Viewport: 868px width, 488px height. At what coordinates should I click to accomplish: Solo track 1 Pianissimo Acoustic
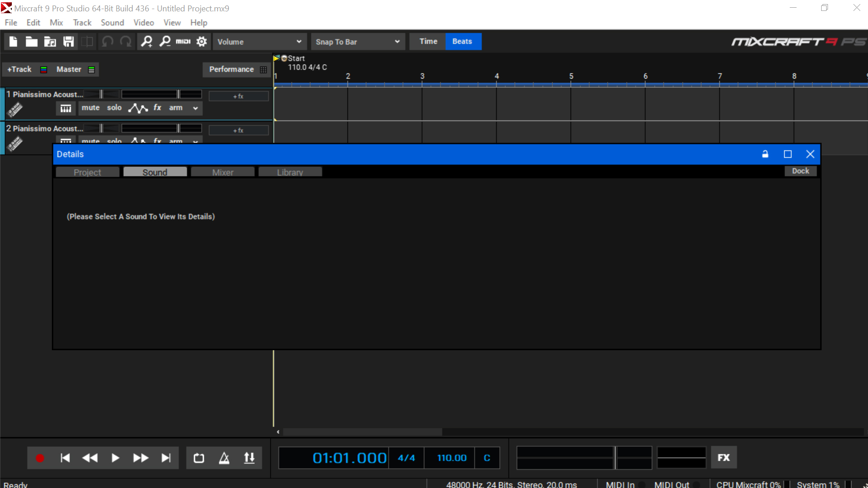[x=114, y=108]
